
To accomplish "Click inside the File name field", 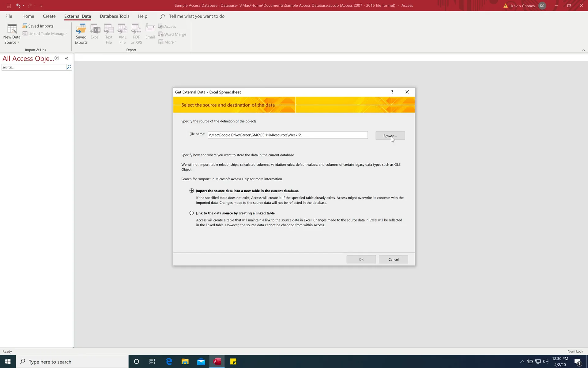I will pyautogui.click(x=288, y=135).
